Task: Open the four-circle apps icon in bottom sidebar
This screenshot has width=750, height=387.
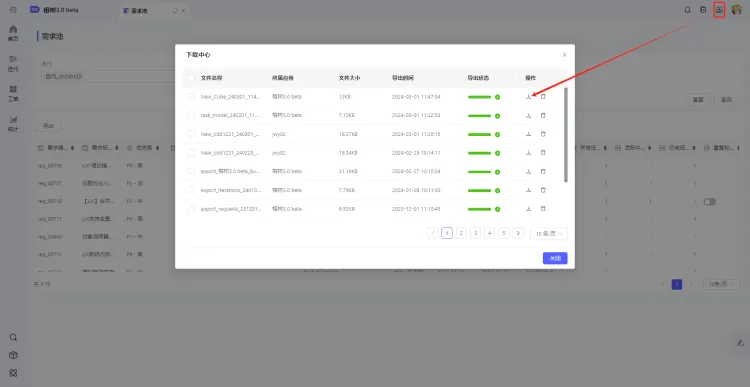Action: tap(13, 373)
